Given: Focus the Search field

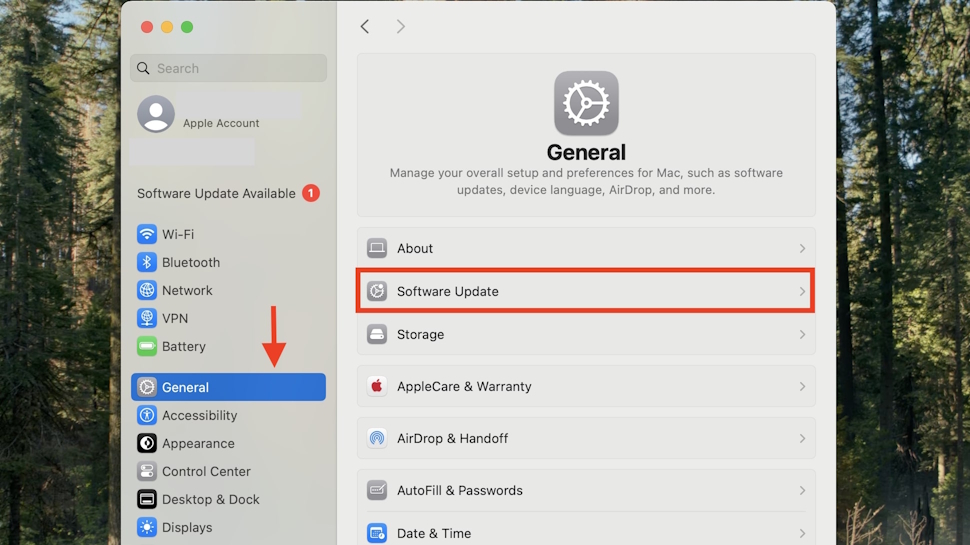Looking at the screenshot, I should click(x=228, y=68).
